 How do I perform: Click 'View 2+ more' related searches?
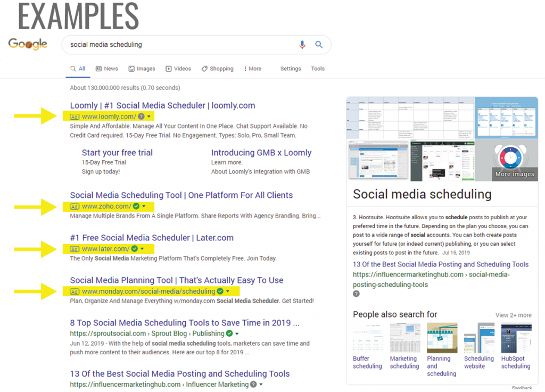coord(514,315)
